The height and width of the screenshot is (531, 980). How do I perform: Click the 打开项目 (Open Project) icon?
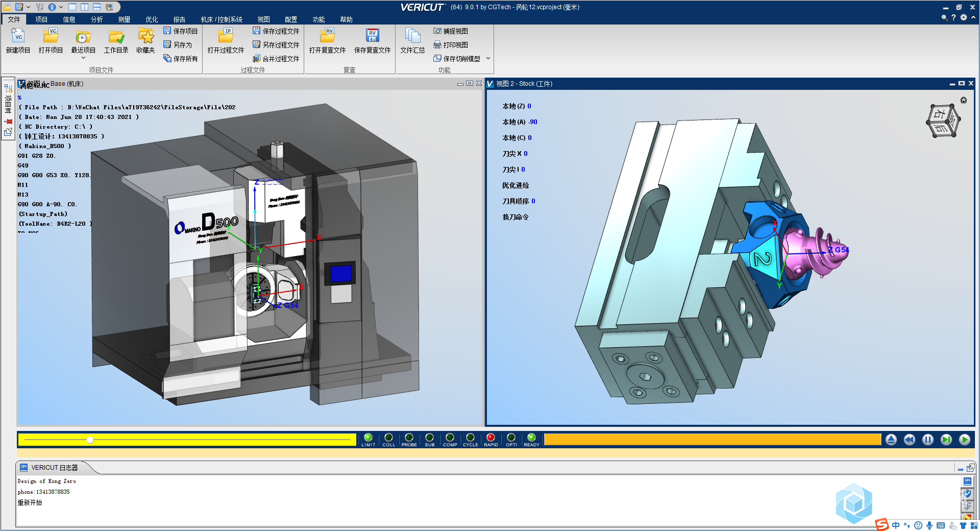pos(51,36)
